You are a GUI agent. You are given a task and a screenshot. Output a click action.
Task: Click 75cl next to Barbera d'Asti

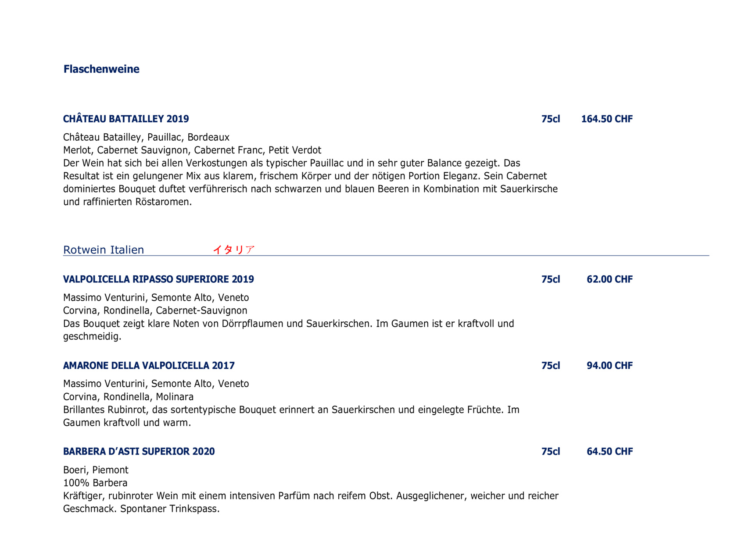pos(551,452)
